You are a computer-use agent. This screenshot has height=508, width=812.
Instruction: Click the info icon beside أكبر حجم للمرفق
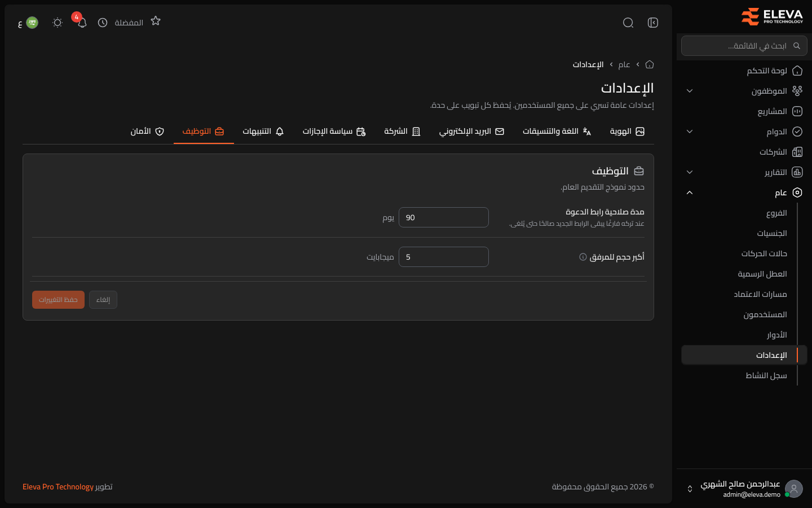tap(583, 257)
